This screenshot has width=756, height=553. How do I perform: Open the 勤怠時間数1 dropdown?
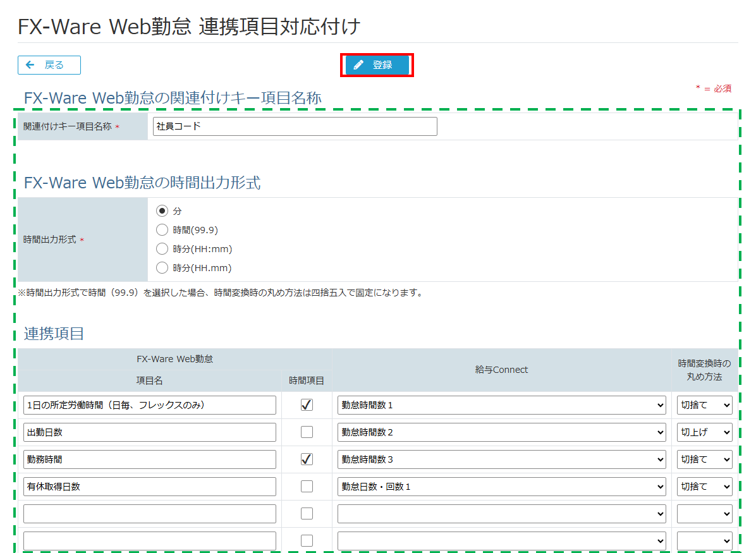pos(501,404)
